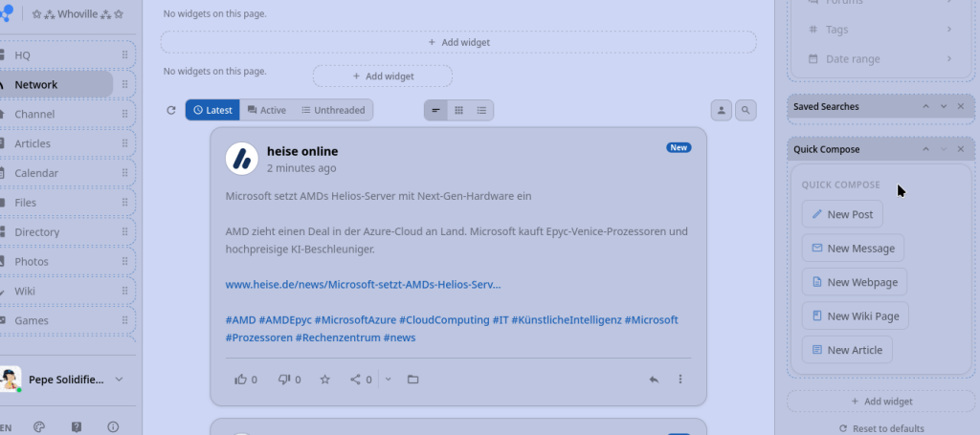Image resolution: width=980 pixels, height=435 pixels.
Task: Expand the Date range filter
Action: (881, 58)
